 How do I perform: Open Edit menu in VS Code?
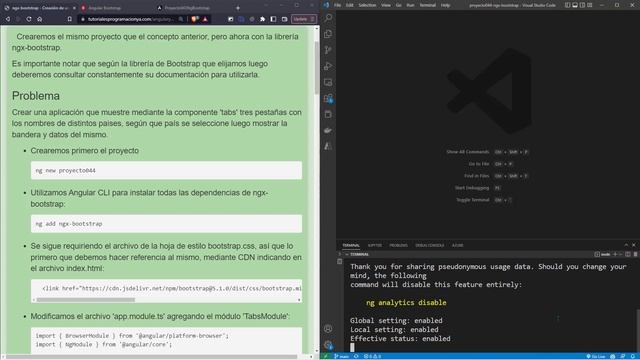349,5
